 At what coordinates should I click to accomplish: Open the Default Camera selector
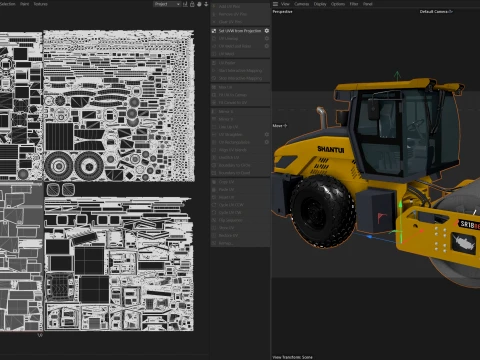[436, 12]
